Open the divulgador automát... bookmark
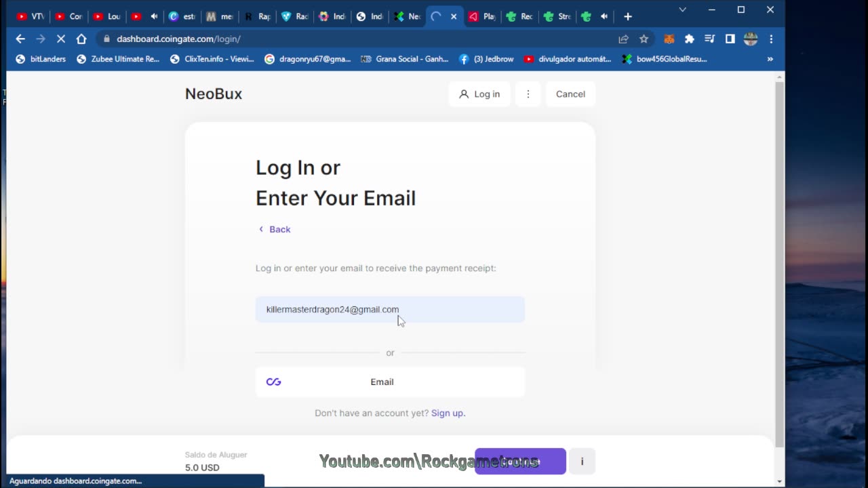 point(567,59)
